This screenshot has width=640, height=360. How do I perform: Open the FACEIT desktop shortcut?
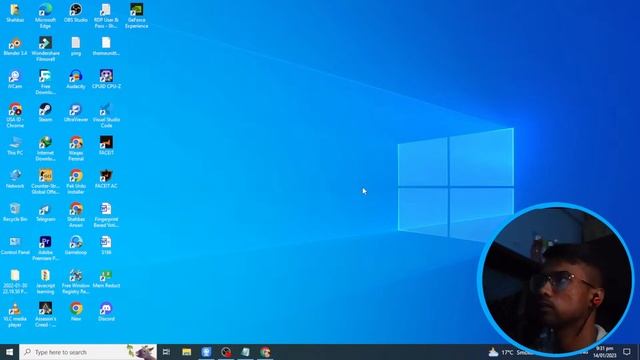(106, 146)
